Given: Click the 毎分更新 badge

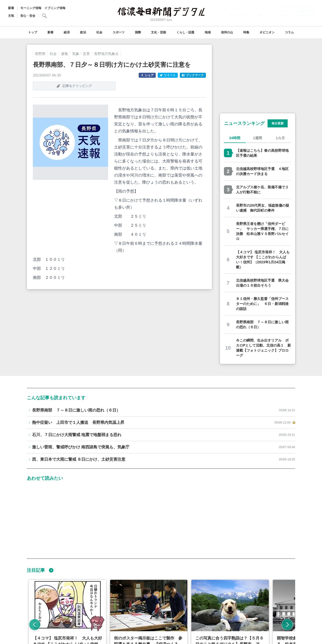Looking at the screenshot, I should pyautogui.click(x=278, y=123).
